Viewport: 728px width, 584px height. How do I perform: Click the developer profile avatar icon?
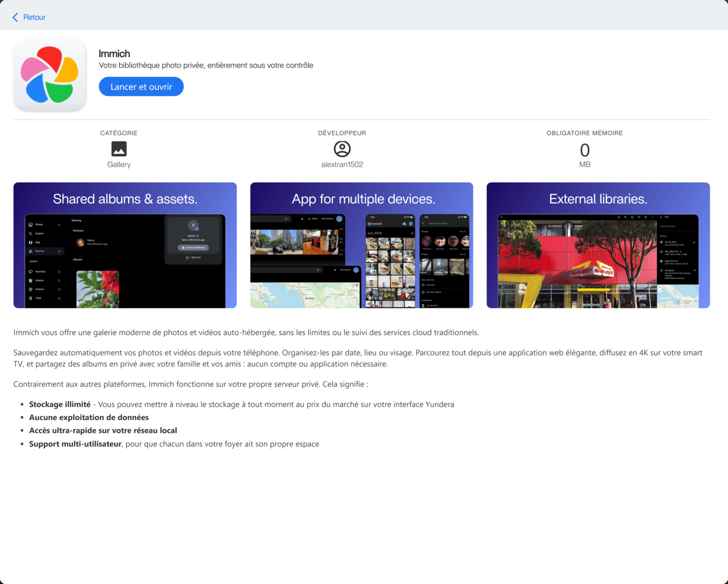point(342,149)
